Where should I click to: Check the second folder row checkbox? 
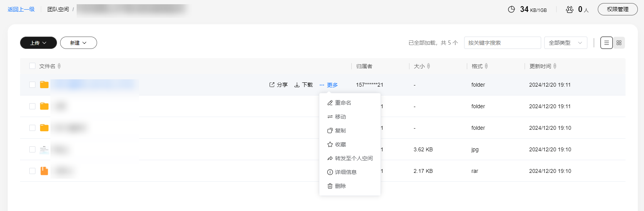click(x=32, y=106)
